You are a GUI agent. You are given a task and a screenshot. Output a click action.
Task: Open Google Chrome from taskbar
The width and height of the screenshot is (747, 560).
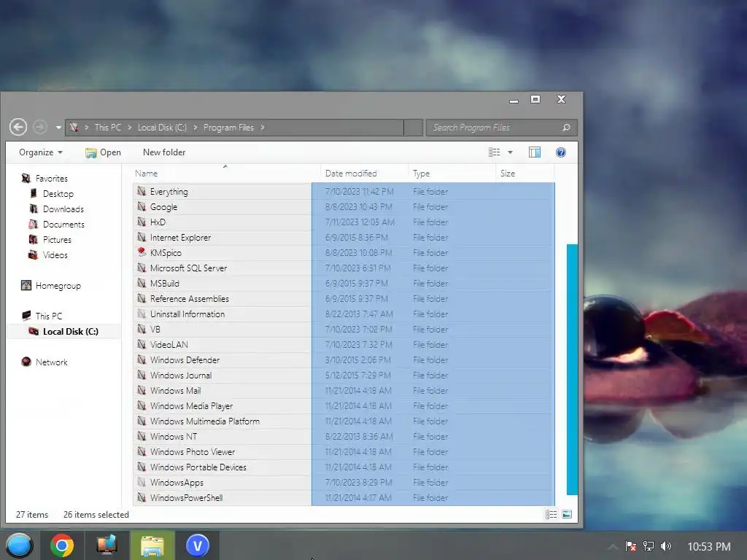[62, 545]
